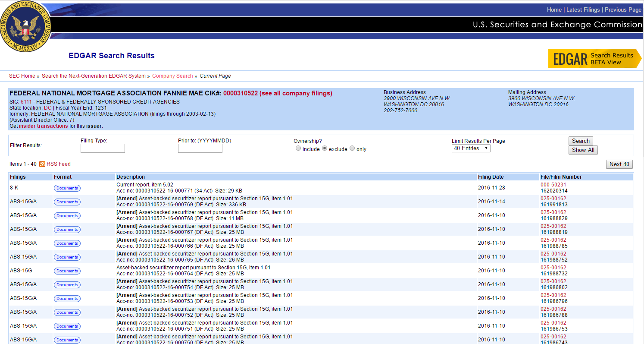Click the Next 40 button
Viewport: 644px width, 344px height.
tap(619, 164)
